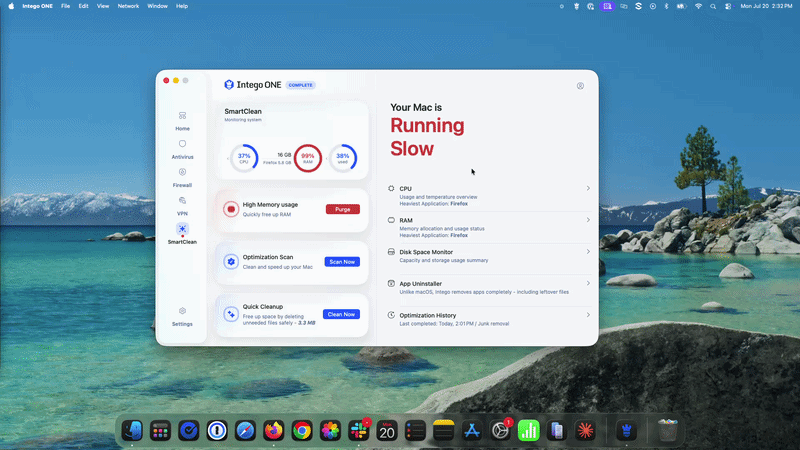Open the View menu
Image resolution: width=800 pixels, height=450 pixels.
103,6
